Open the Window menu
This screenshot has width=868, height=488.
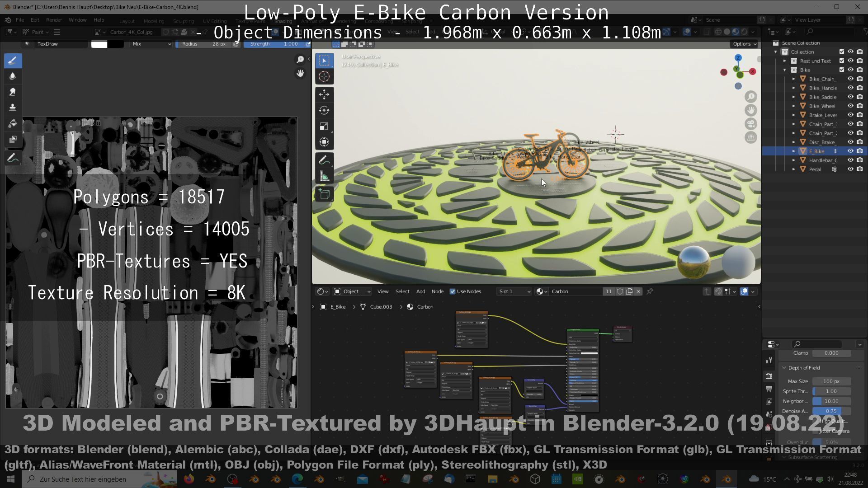click(77, 20)
